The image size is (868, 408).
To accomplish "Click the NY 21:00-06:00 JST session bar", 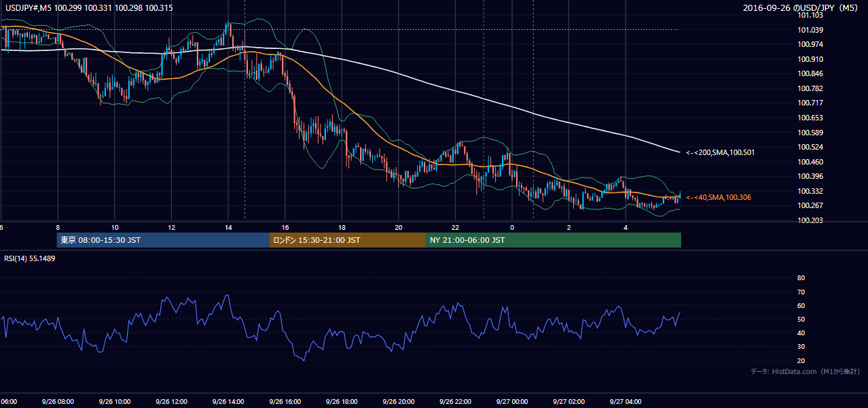I will (554, 240).
